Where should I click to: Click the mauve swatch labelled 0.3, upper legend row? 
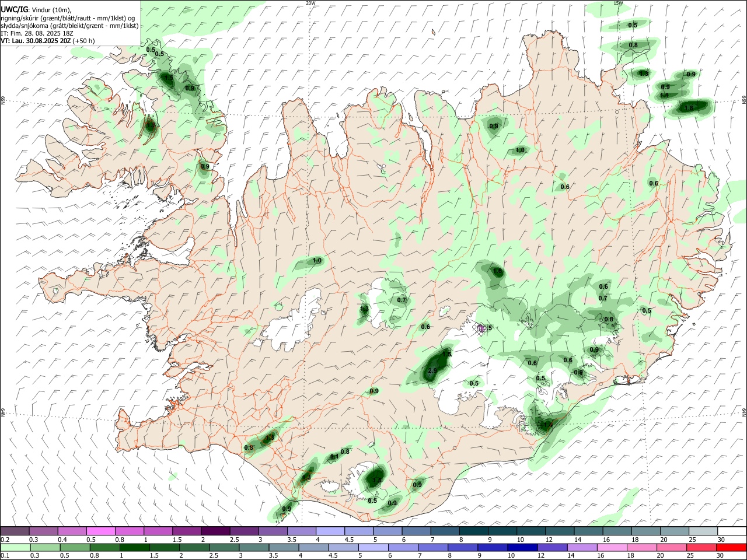coord(44,531)
